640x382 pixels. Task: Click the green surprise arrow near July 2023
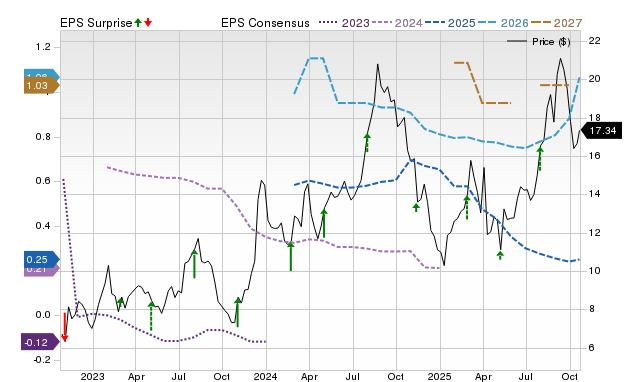coord(194,264)
